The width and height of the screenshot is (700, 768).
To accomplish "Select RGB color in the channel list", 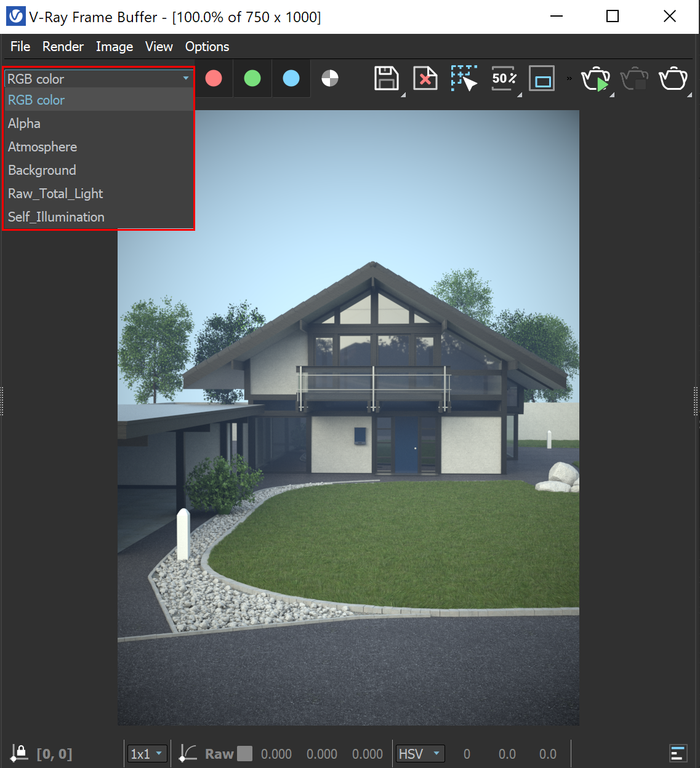I will coord(99,100).
